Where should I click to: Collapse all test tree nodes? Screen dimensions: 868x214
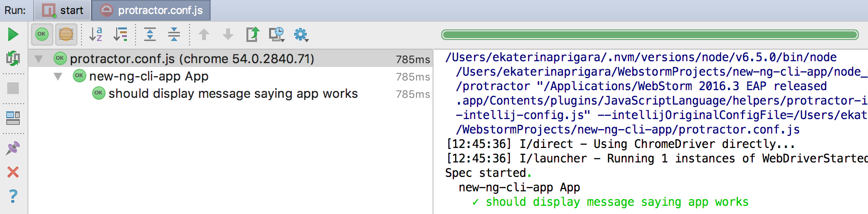point(174,34)
